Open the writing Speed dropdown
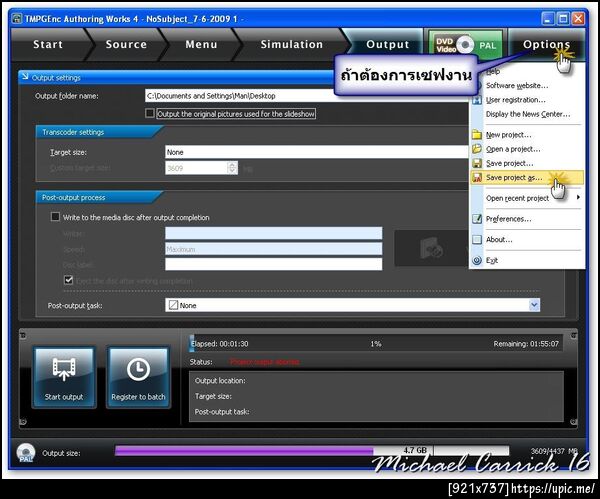This screenshot has height=499, width=600. click(x=274, y=249)
